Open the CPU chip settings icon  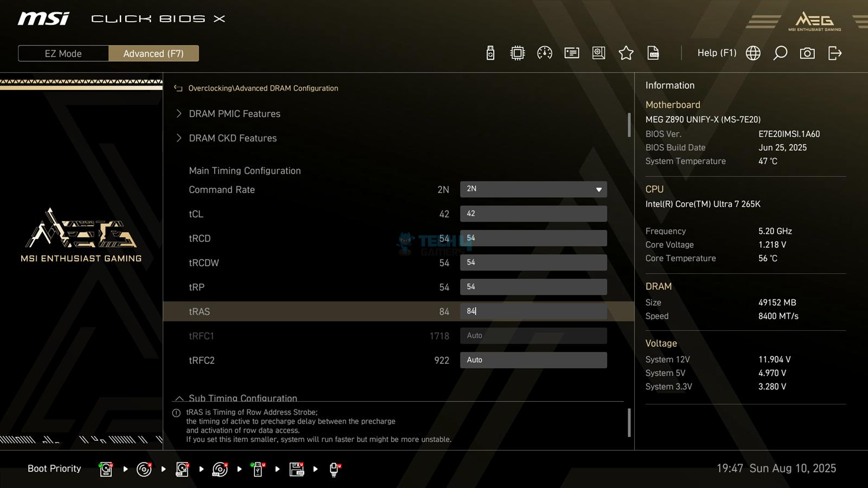(518, 53)
